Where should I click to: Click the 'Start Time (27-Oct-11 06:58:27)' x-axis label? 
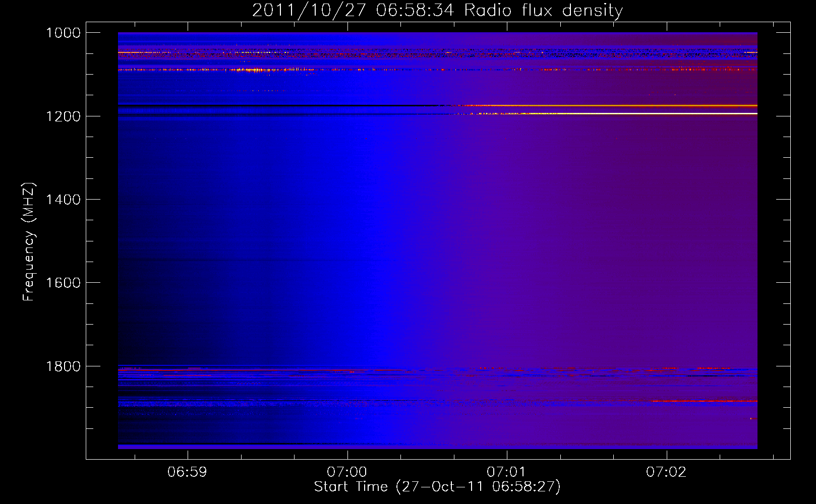tap(437, 487)
